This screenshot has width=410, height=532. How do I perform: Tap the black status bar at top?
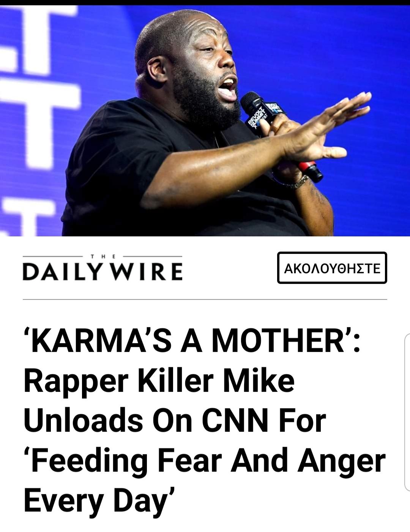click(205, 3)
